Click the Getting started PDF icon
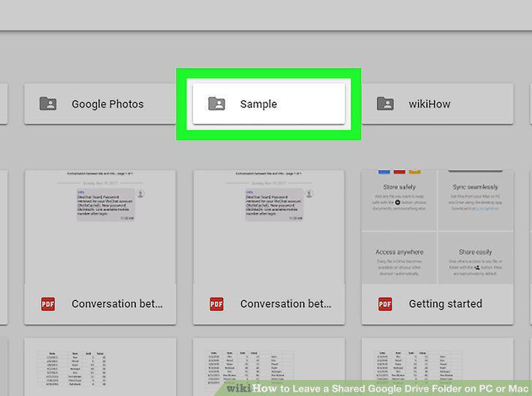This screenshot has height=396, width=532. [385, 304]
